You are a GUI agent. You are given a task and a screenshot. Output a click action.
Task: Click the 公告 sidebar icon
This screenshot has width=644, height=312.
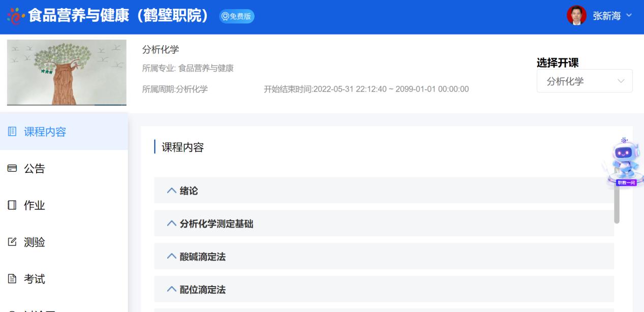[12, 169]
